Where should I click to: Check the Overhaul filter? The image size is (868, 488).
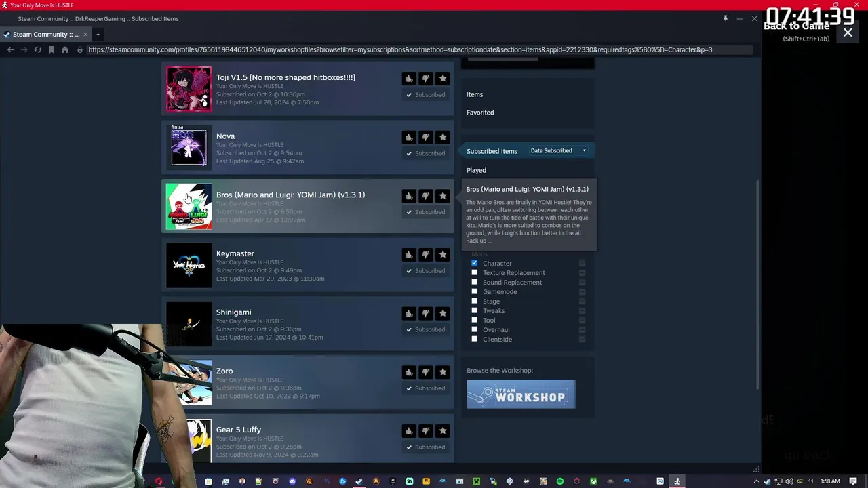coord(474,329)
